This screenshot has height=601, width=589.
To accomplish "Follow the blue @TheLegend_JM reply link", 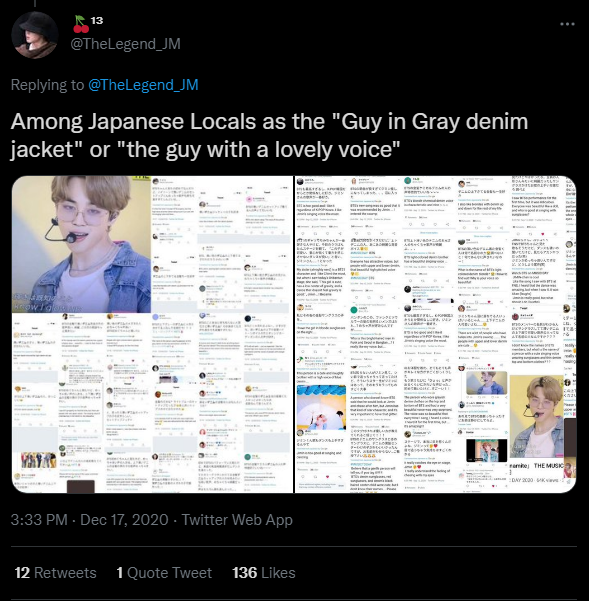I will (143, 85).
